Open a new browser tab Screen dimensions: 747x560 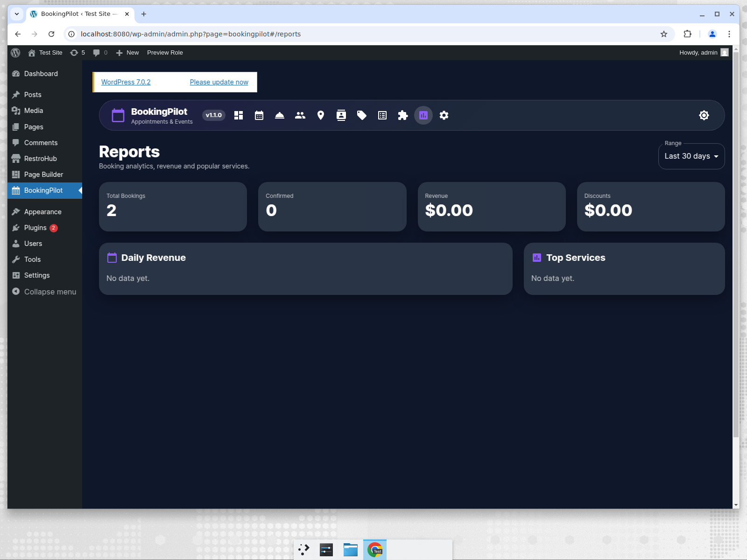point(144,14)
